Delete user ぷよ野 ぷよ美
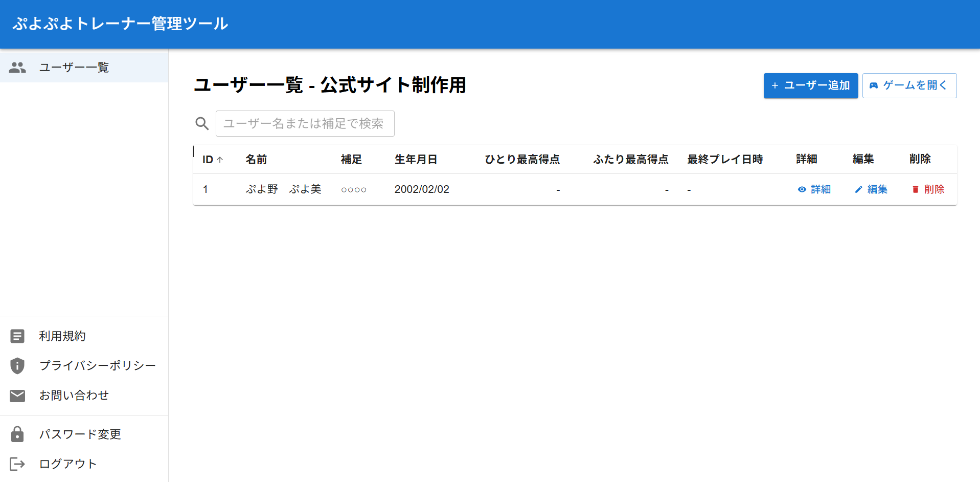The width and height of the screenshot is (980, 482). (x=928, y=189)
